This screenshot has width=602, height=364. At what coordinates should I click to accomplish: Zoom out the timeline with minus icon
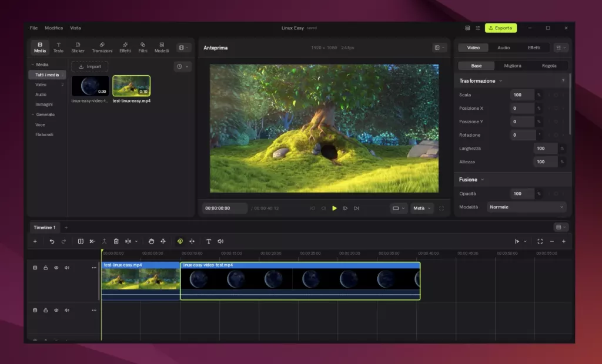(551, 241)
